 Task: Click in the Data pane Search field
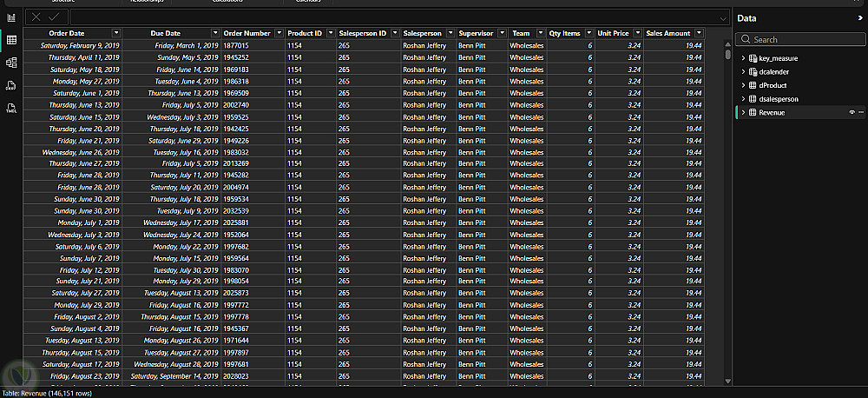point(800,39)
